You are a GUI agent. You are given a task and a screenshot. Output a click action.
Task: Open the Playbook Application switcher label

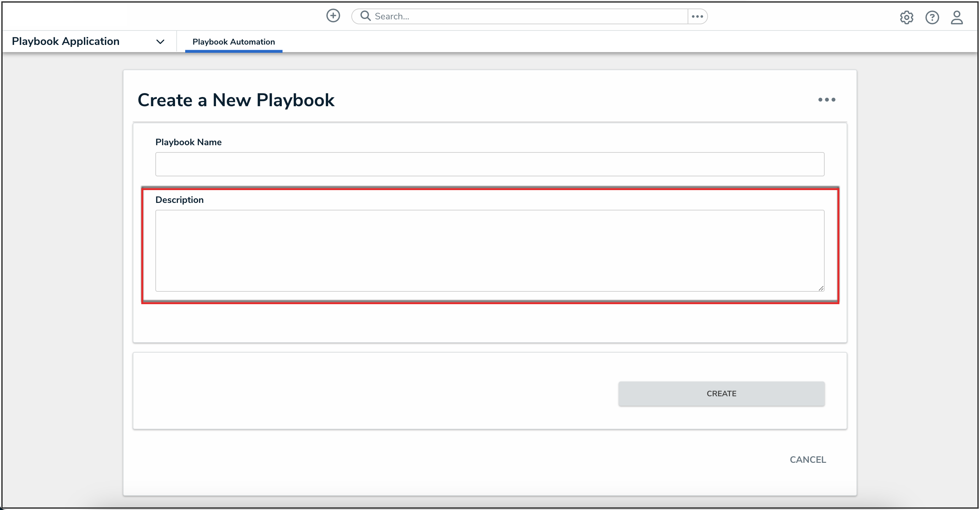[66, 41]
